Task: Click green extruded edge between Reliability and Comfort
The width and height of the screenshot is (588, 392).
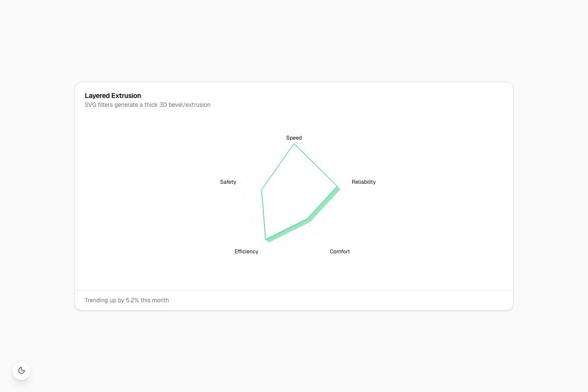Action: 324,206
